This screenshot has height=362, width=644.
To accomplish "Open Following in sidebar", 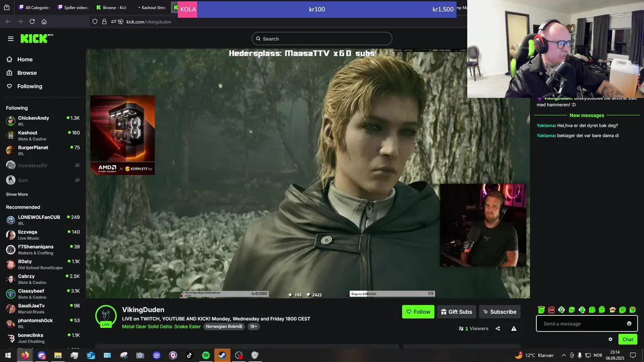I will coord(24,86).
